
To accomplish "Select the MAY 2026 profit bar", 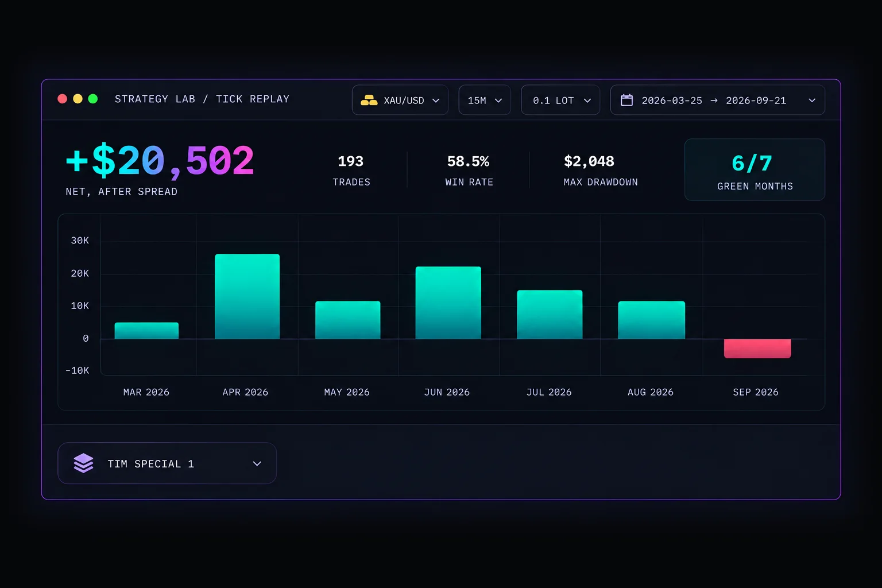I will pos(347,320).
